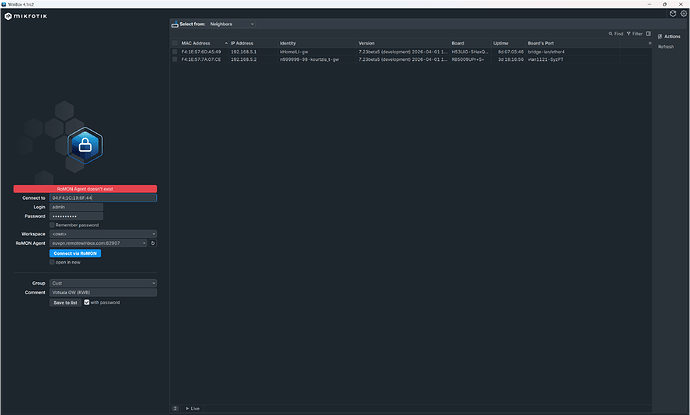Click Connect via RoMON button
The width and height of the screenshot is (690, 415).
tap(75, 253)
